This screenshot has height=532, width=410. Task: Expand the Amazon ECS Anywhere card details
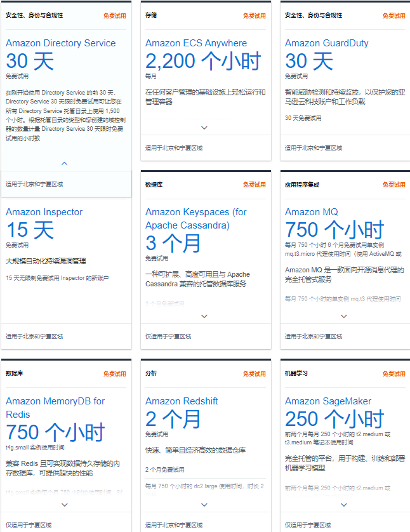pyautogui.click(x=204, y=128)
